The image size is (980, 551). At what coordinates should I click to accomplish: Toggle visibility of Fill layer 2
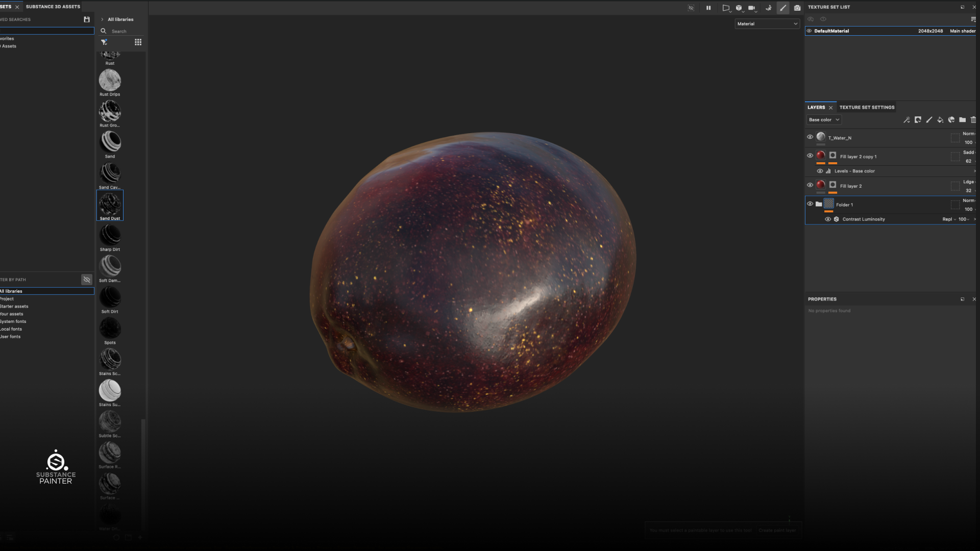(810, 185)
